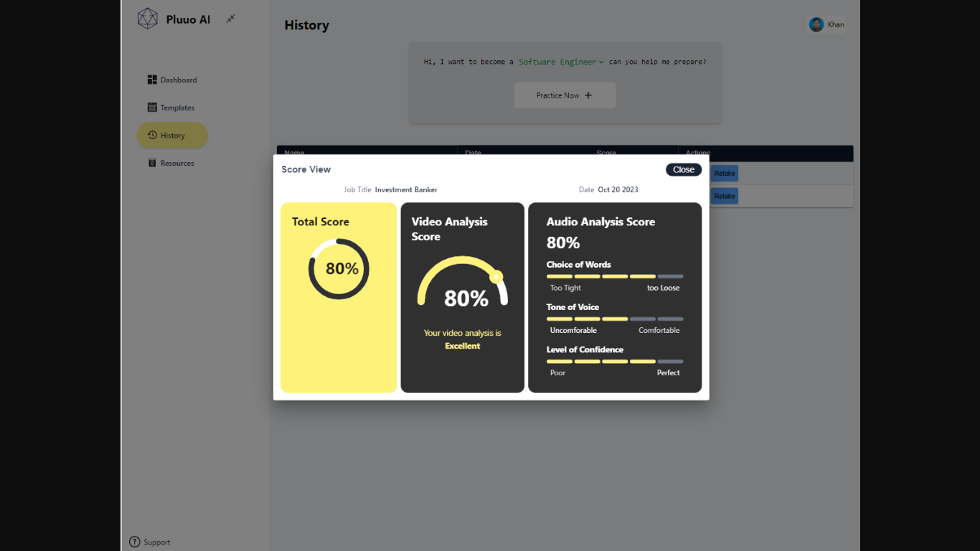Image resolution: width=980 pixels, height=551 pixels.
Task: Click the second row's Retake button
Action: (x=724, y=196)
